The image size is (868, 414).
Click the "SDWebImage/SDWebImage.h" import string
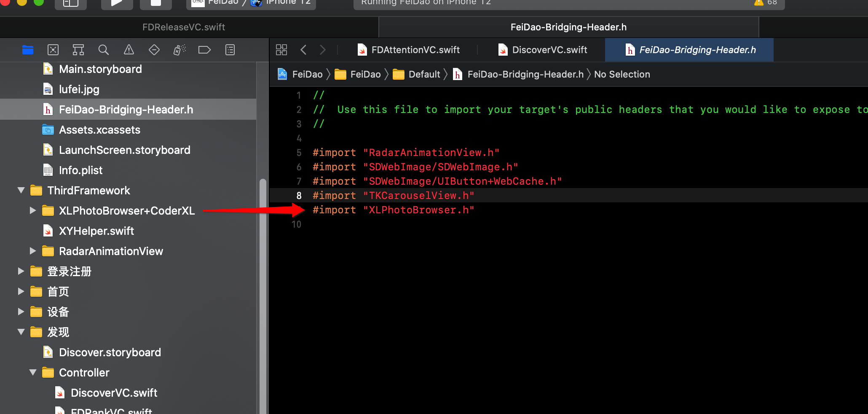coord(441,167)
